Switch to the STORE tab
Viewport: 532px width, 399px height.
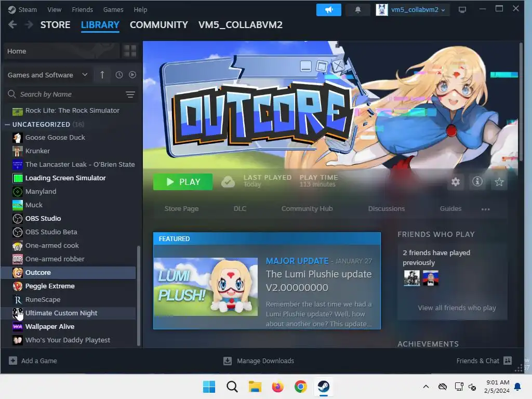(x=55, y=25)
